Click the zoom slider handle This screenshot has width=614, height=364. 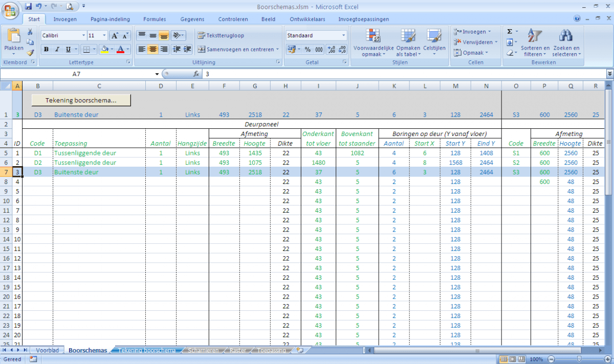[579, 359]
